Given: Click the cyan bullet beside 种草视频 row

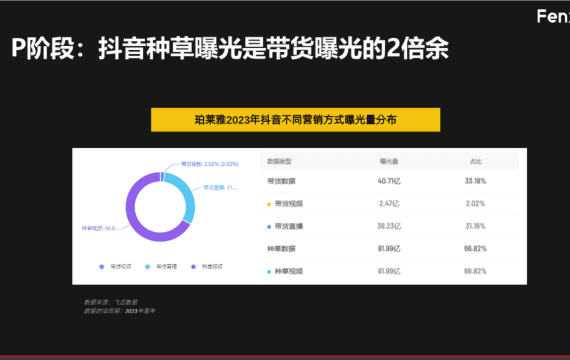Looking at the screenshot, I should (269, 272).
